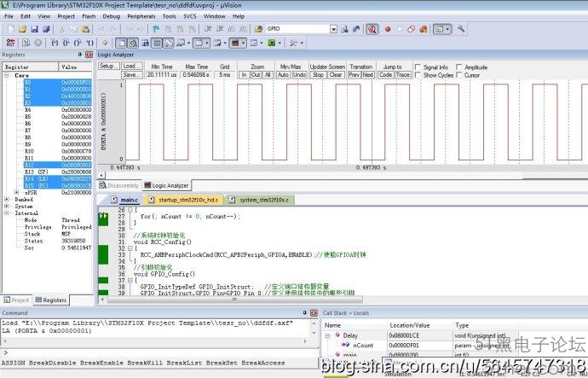Click the command line input field
Image resolution: width=588 pixels, height=378 pixels.
click(161, 353)
